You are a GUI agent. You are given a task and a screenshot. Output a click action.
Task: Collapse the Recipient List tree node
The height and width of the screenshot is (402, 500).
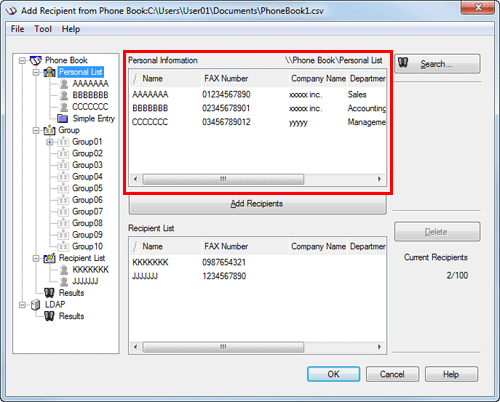click(36, 258)
